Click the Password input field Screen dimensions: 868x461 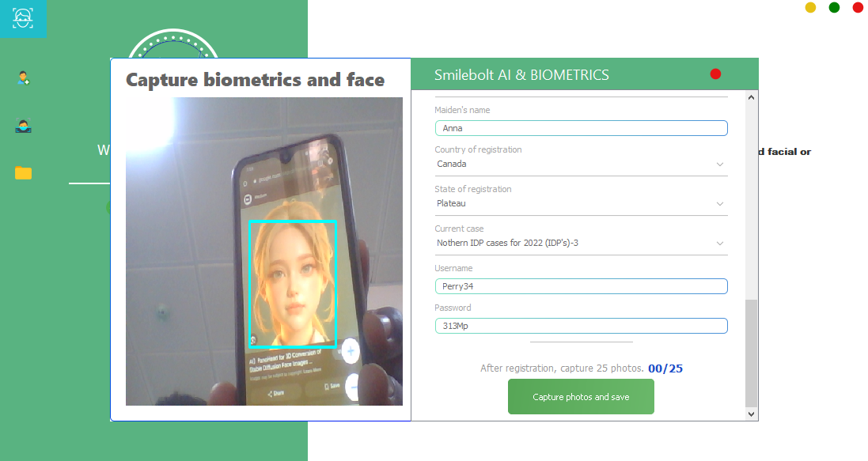click(582, 326)
